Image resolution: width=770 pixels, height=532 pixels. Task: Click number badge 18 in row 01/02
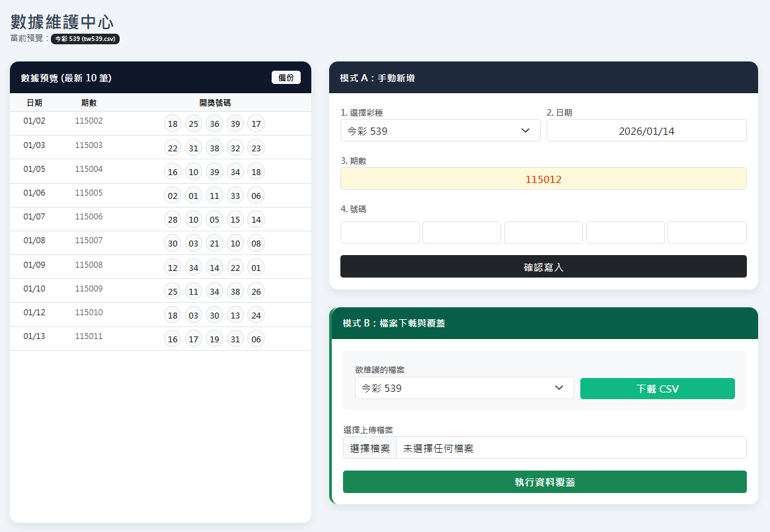click(x=173, y=124)
